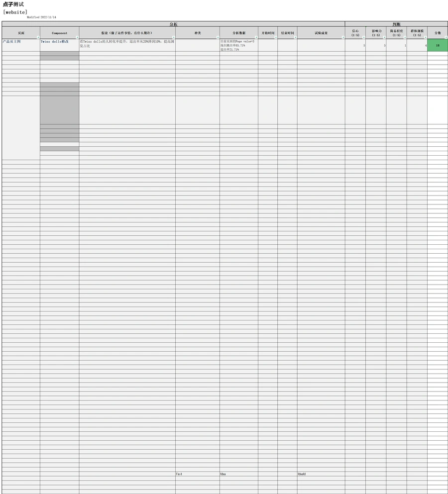Select the [website] subtitle cell
The image size is (448, 494).
(x=15, y=12)
